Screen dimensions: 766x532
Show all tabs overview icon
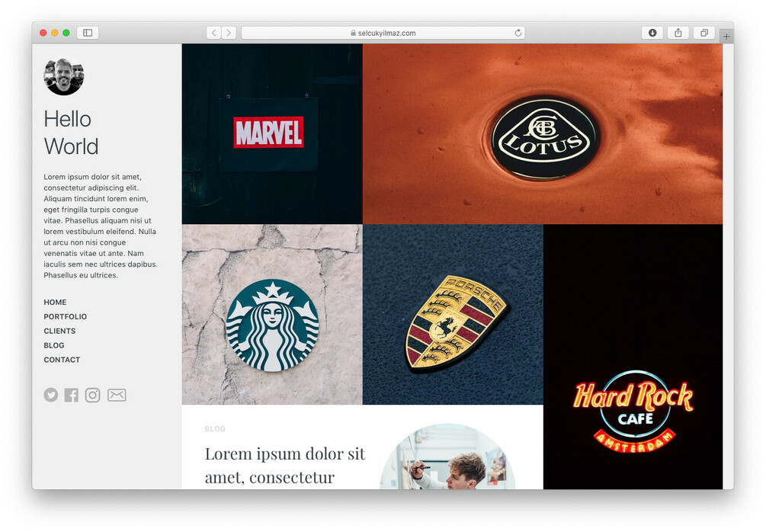point(704,33)
